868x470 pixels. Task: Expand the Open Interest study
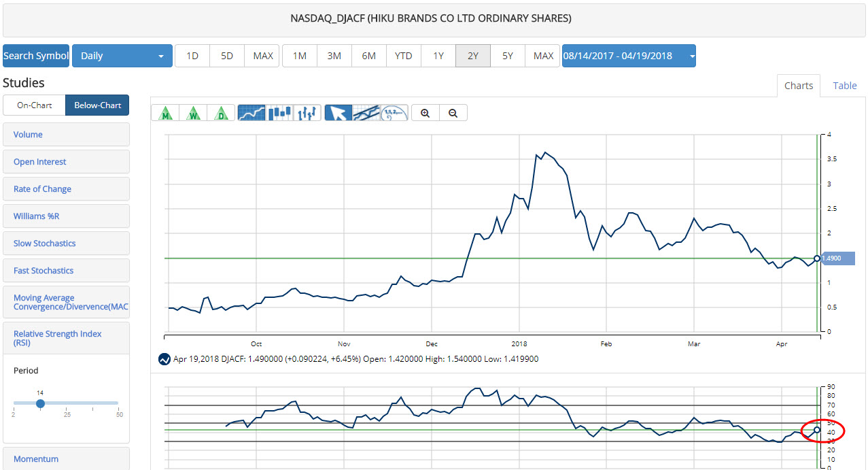[x=66, y=162]
